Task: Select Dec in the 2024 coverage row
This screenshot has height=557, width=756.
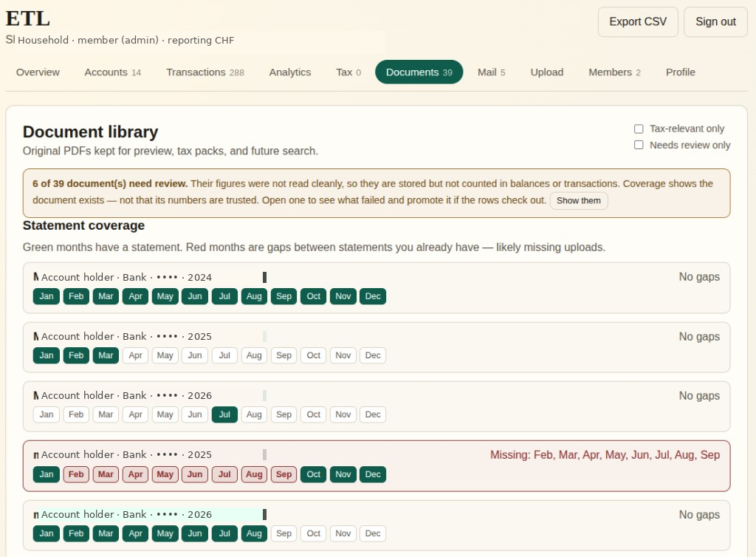Action: 373,296
